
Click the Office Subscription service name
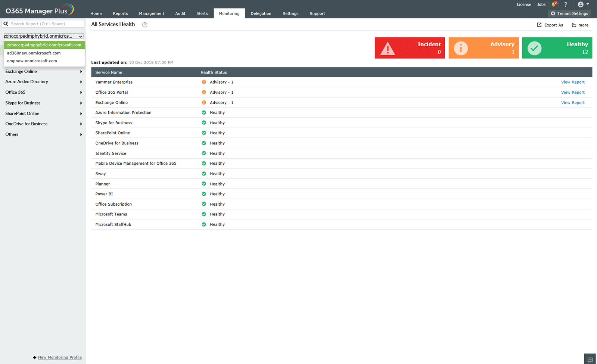114,204
